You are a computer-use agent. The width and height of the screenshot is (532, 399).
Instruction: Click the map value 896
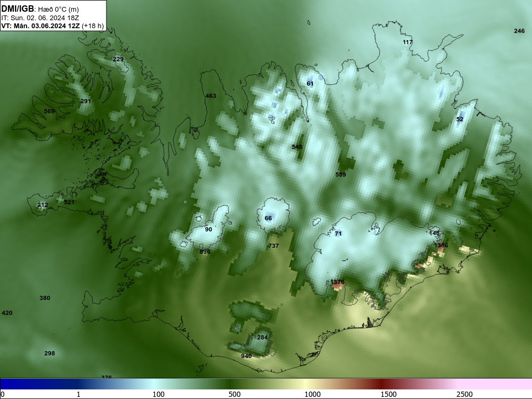(x=205, y=252)
